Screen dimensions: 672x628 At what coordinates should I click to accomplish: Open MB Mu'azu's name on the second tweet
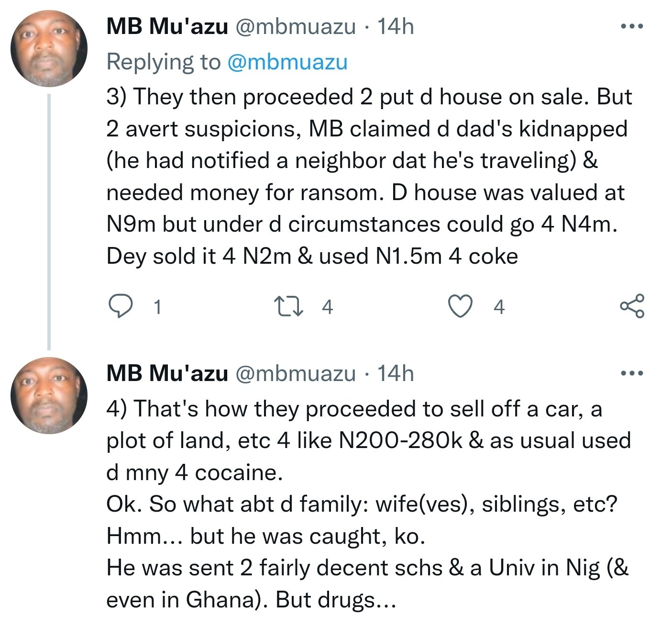pyautogui.click(x=167, y=374)
